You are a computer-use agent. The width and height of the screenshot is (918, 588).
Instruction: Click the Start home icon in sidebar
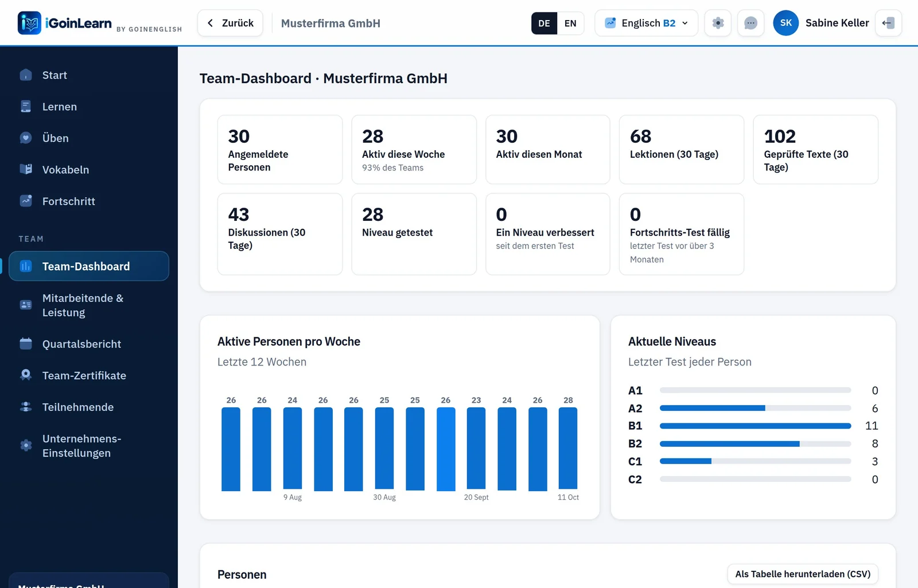[x=26, y=75]
